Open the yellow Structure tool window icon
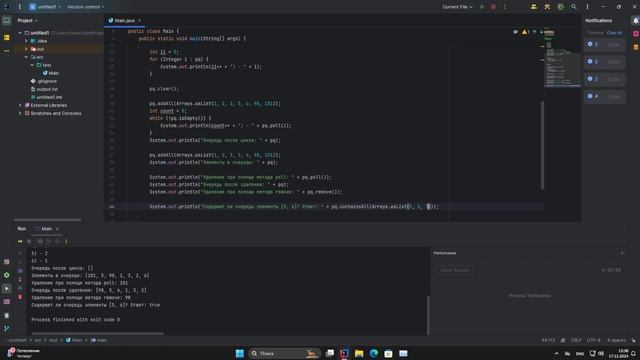The image size is (640, 360). [x=7, y=37]
